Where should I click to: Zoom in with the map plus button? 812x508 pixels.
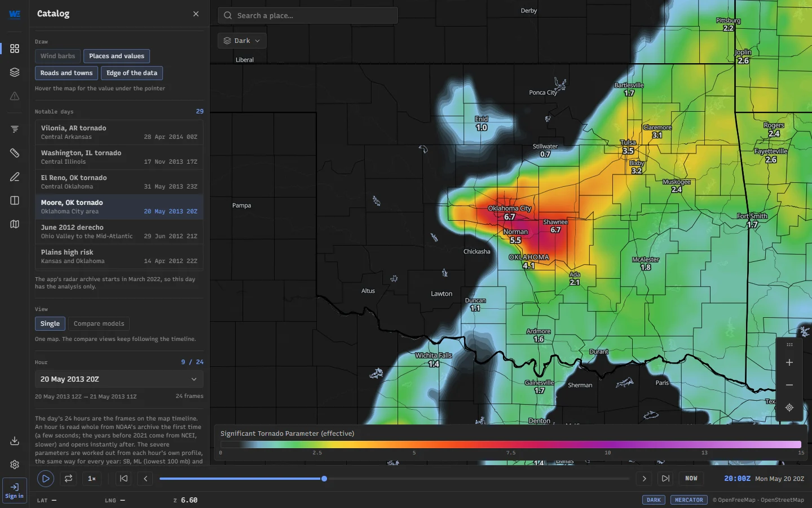(x=789, y=362)
